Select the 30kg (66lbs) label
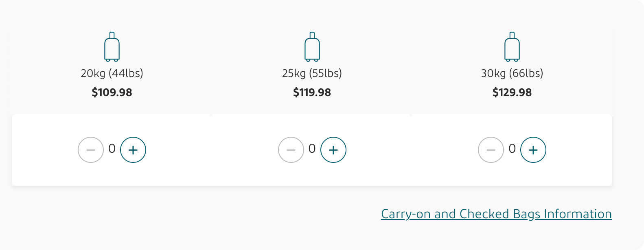The image size is (644, 250). coord(512,73)
